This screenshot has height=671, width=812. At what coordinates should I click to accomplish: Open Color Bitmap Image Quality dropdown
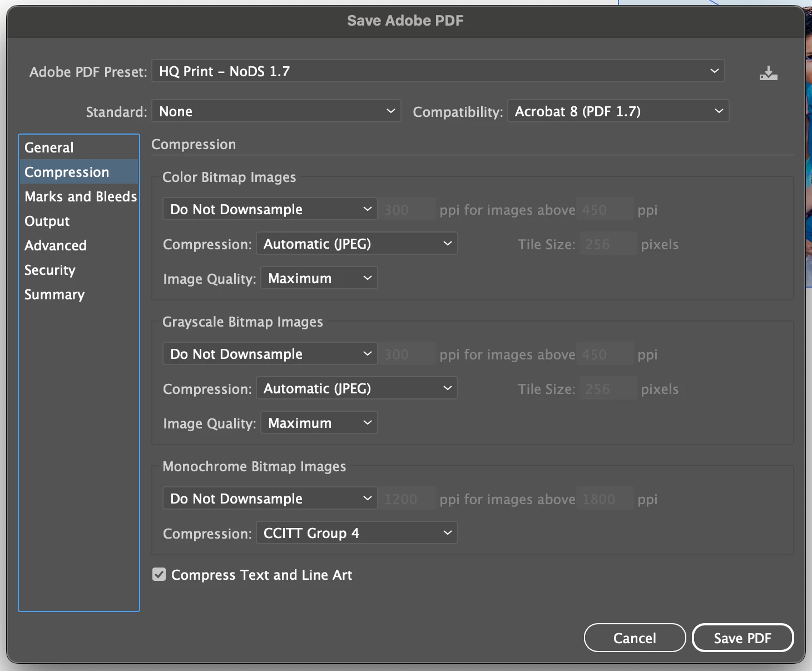point(319,278)
